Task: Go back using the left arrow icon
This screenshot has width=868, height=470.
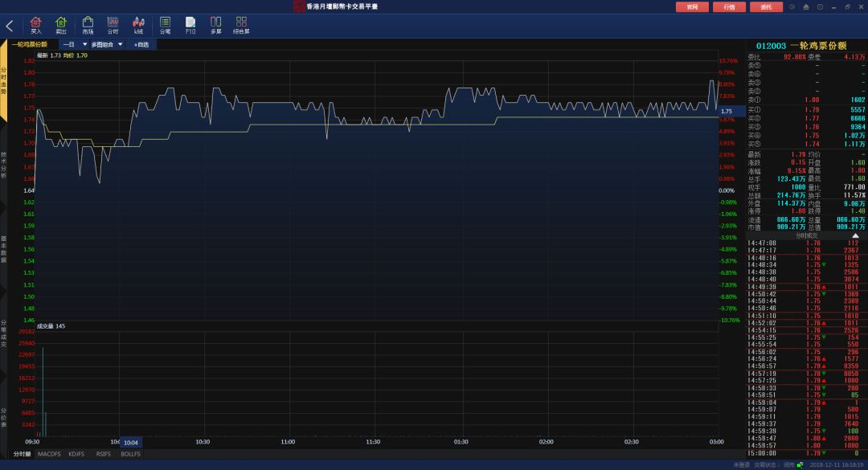Action: (x=10, y=26)
